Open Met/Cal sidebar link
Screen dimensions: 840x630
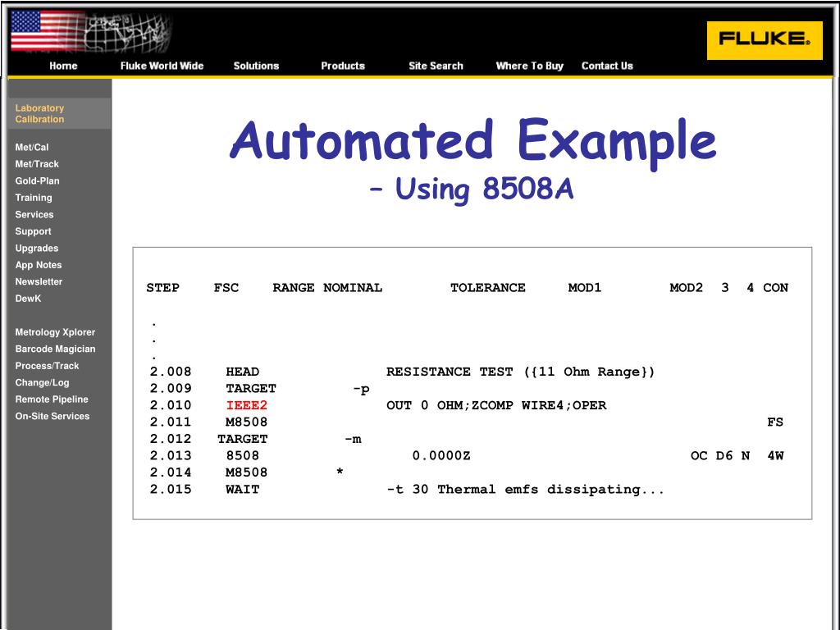32,148
